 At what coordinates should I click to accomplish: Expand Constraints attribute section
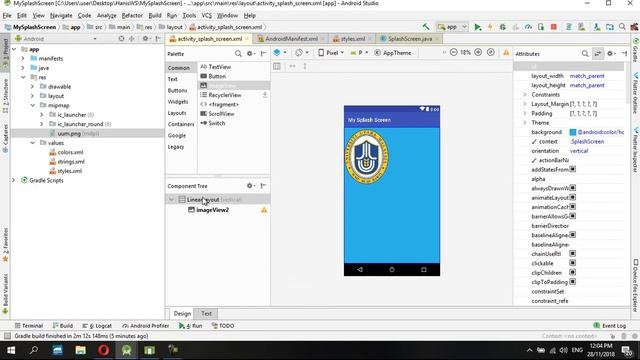coord(525,95)
